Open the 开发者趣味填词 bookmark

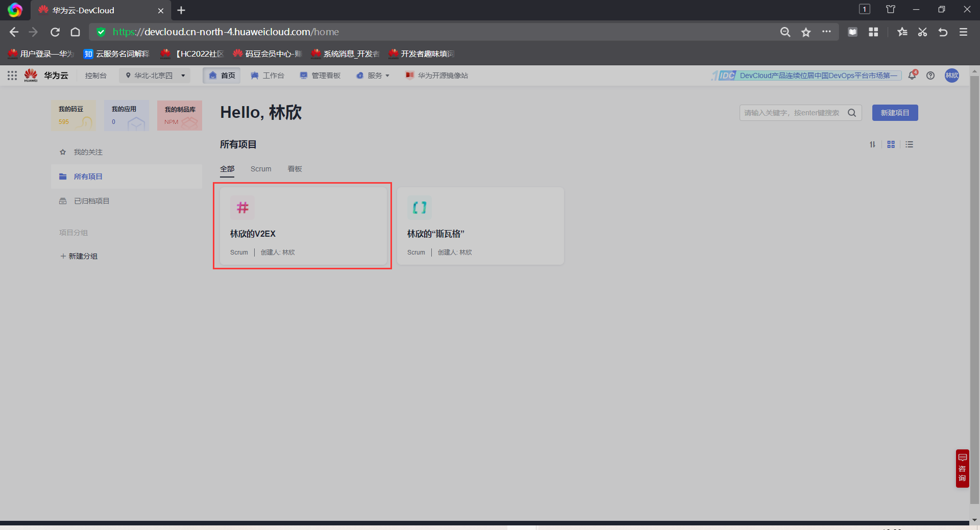(422, 54)
